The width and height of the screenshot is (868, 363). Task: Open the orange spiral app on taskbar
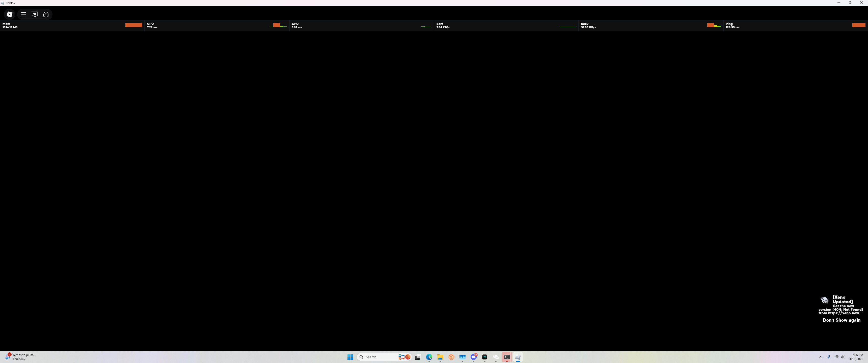pos(451,357)
